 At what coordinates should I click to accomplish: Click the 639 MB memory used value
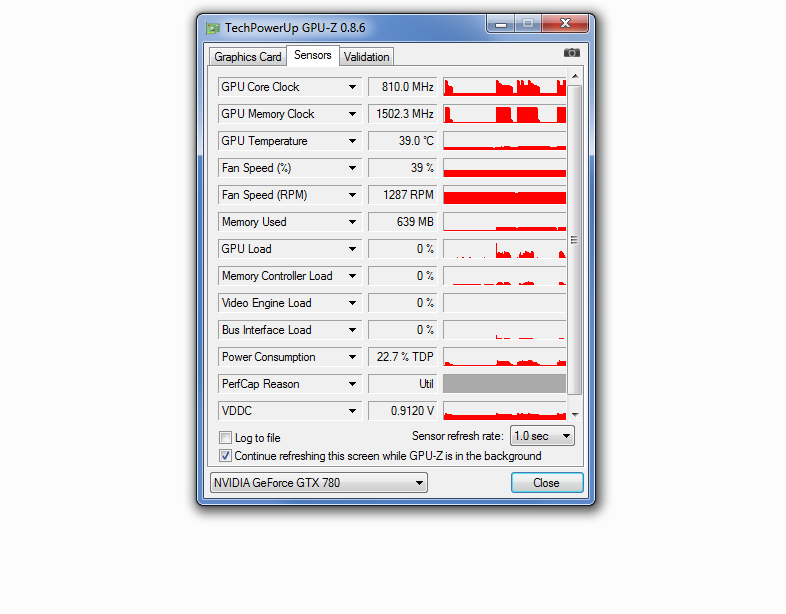[x=403, y=222]
